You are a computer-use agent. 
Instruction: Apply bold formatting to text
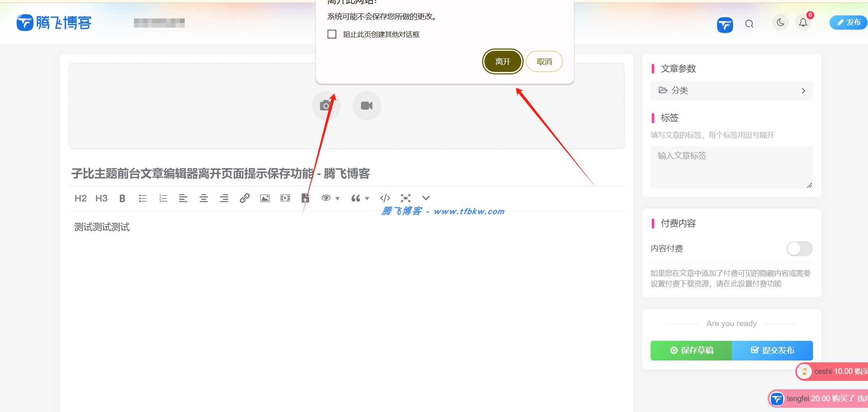tap(122, 198)
